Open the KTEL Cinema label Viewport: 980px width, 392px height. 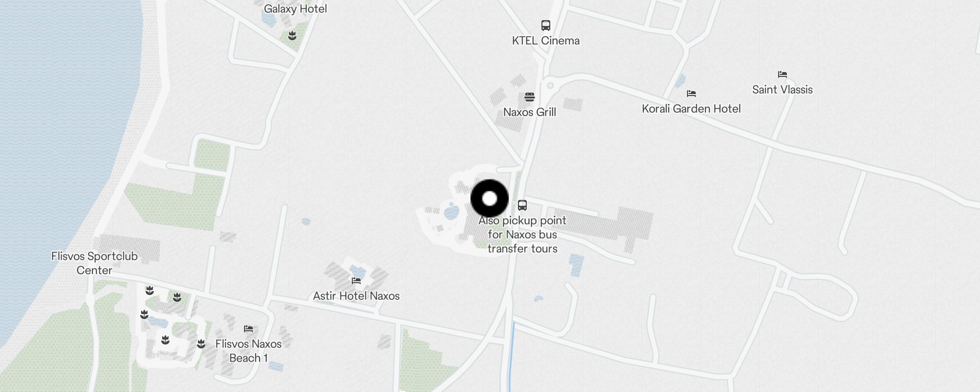tap(546, 41)
